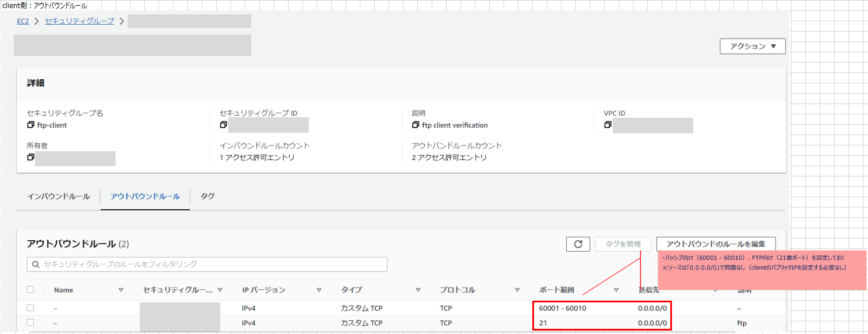This screenshot has height=334, width=868.
Task: Open the タグ tab
Action: [208, 197]
